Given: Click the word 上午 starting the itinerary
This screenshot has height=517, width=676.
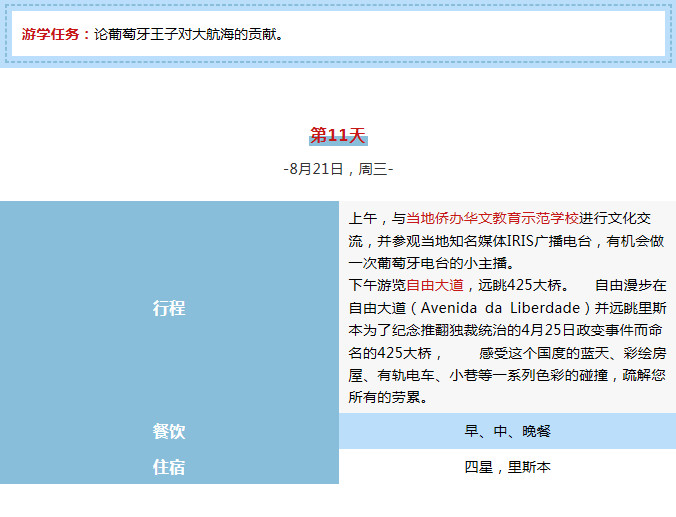Looking at the screenshot, I should (362, 218).
